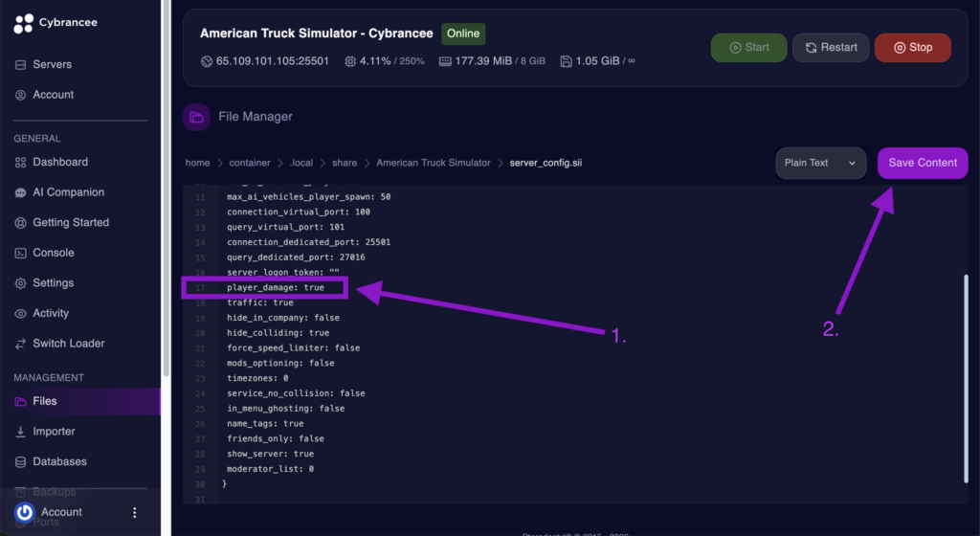Image resolution: width=980 pixels, height=536 pixels.
Task: Click the friends_only: false line
Action: coord(276,438)
